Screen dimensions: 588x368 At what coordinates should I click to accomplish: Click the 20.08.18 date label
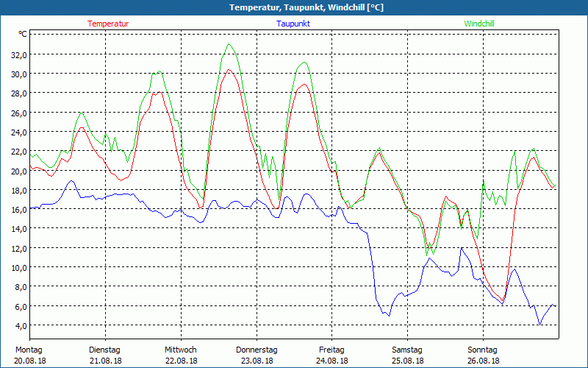[30, 361]
